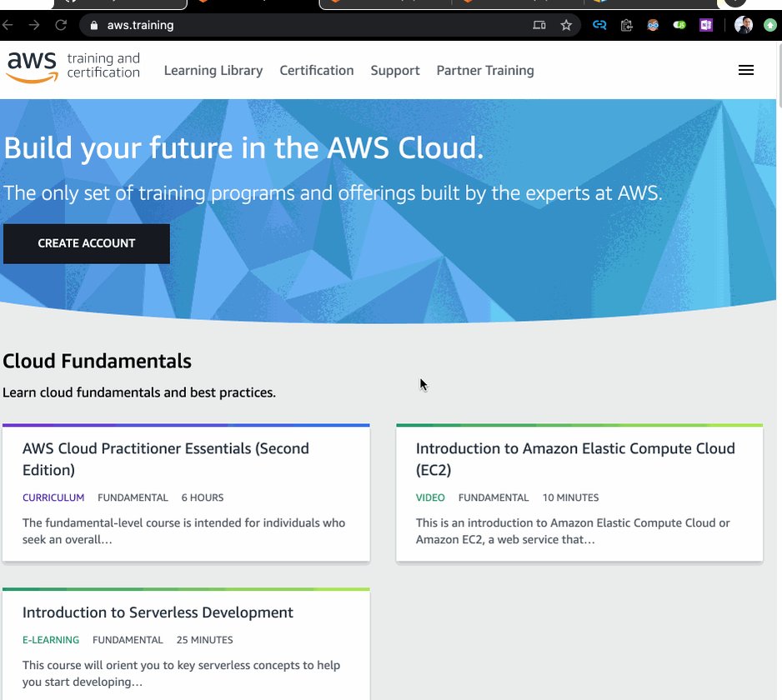This screenshot has height=700, width=782.
Task: Open the cartoon face with glasses extension
Action: click(653, 25)
